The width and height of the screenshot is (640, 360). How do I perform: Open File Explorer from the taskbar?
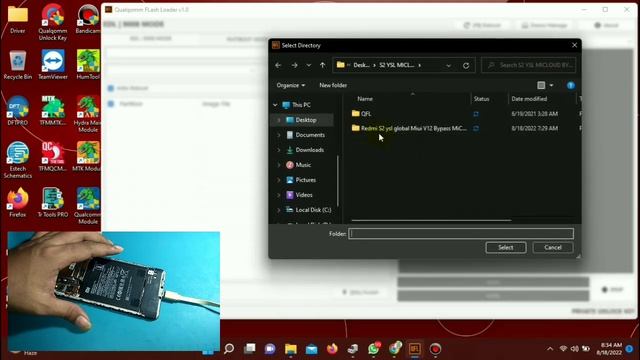point(291,349)
